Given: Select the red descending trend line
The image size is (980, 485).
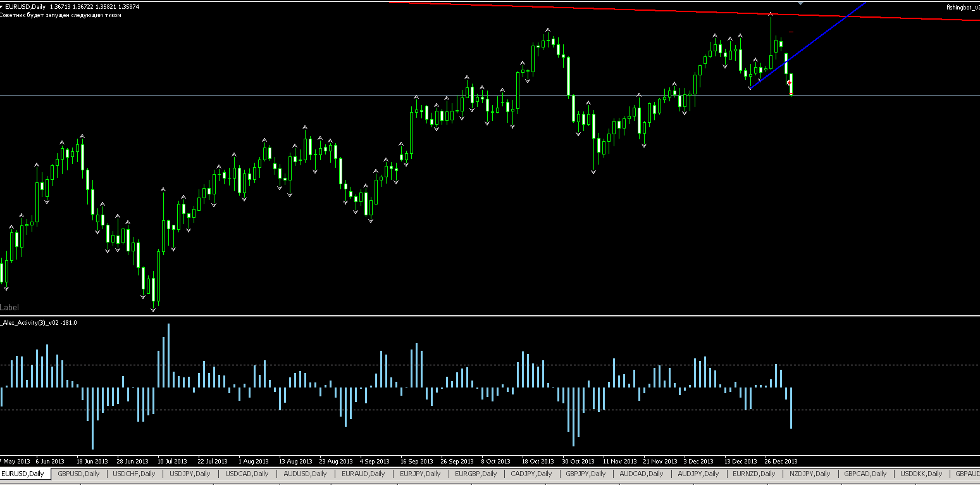Looking at the screenshot, I should [x=683, y=11].
